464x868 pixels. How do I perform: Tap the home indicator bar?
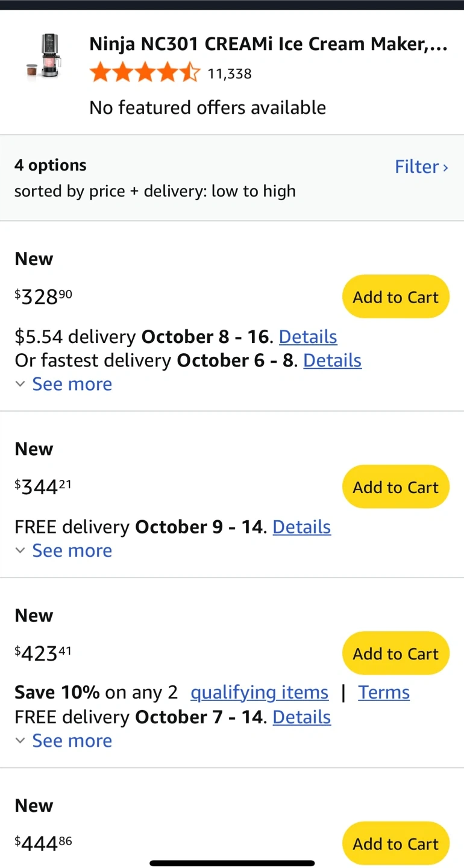232,863
